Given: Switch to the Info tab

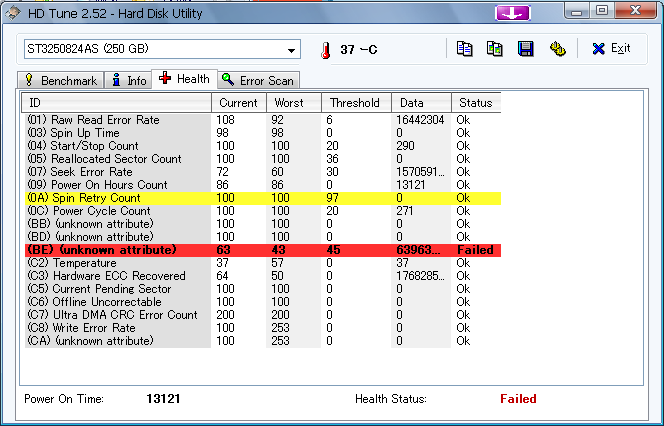Looking at the screenshot, I should pyautogui.click(x=128, y=80).
